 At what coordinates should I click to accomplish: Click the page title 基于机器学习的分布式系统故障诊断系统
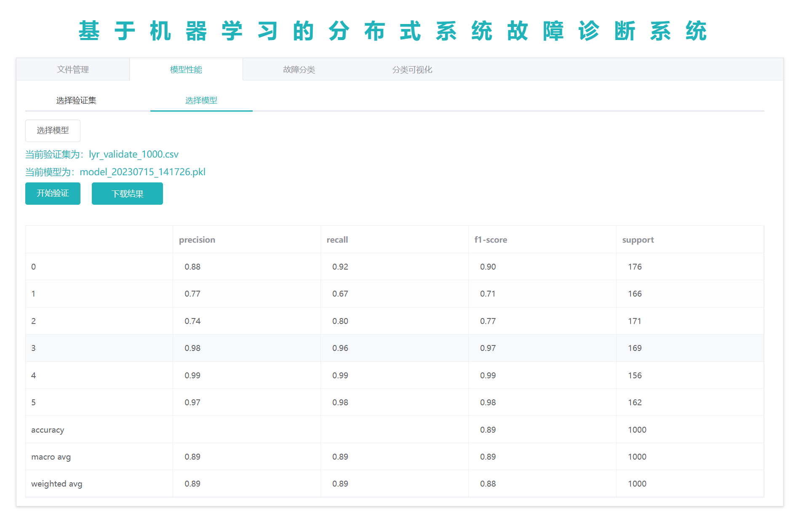click(393, 31)
